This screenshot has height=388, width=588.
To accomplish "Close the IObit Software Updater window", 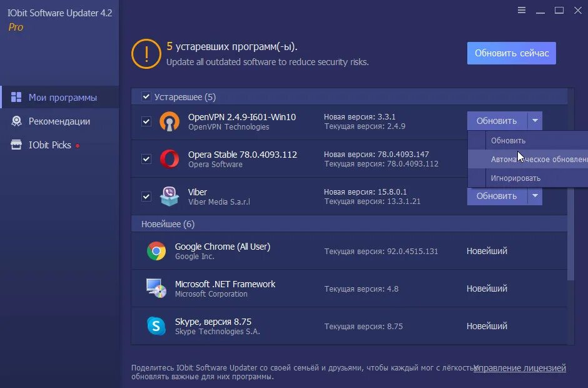I will click(578, 11).
